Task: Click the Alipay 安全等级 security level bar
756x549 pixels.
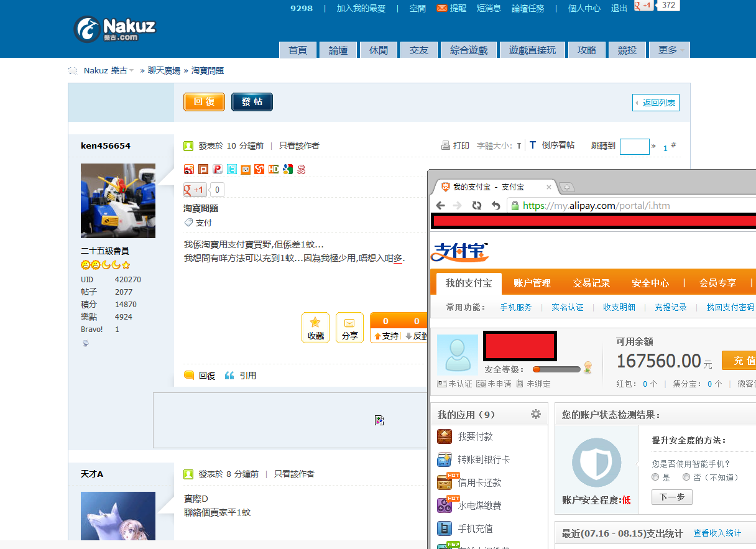Action: 556,369
